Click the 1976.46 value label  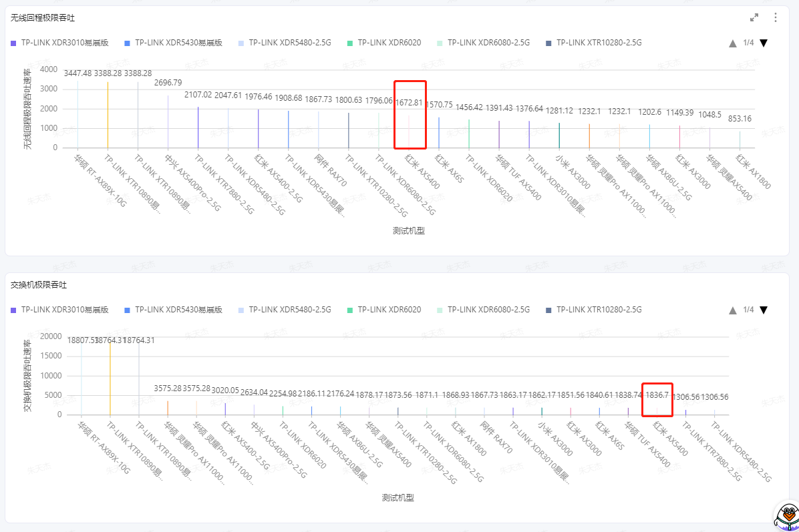coord(259,97)
